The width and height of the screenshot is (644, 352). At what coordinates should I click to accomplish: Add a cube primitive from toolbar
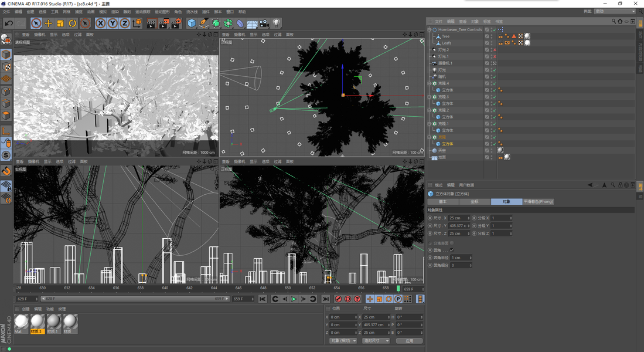click(192, 23)
